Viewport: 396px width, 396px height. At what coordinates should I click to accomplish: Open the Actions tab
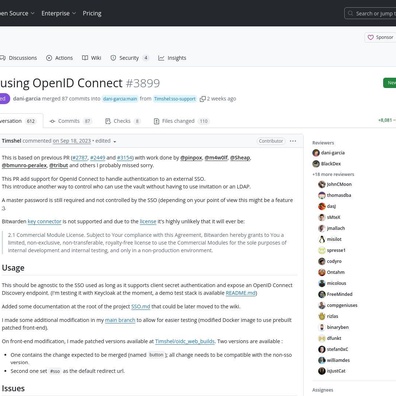(59, 58)
